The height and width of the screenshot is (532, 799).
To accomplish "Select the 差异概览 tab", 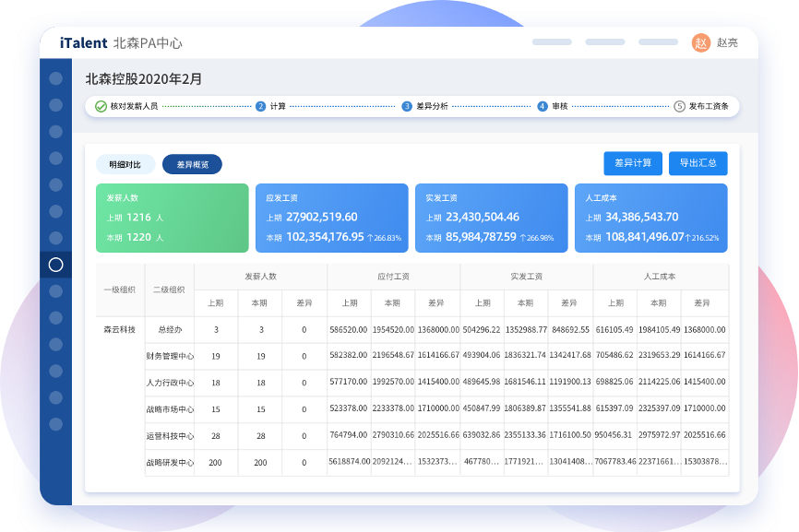I will (x=192, y=164).
